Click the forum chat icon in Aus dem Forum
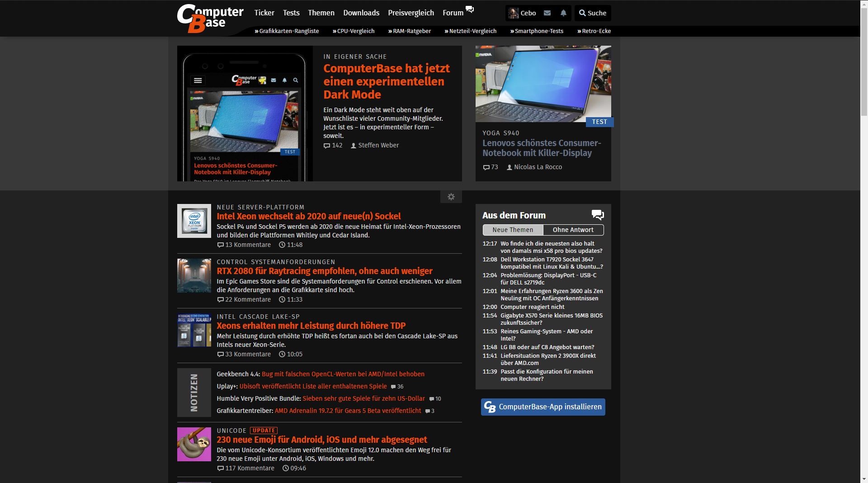868x483 pixels. (x=598, y=215)
